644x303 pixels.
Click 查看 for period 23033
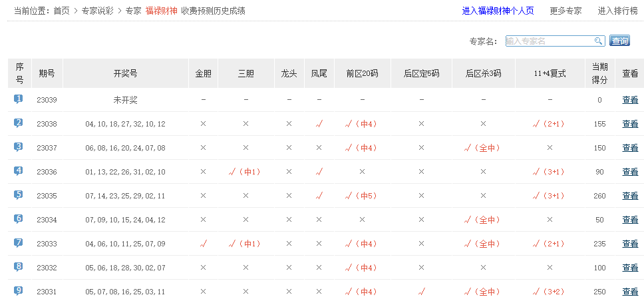click(x=629, y=244)
